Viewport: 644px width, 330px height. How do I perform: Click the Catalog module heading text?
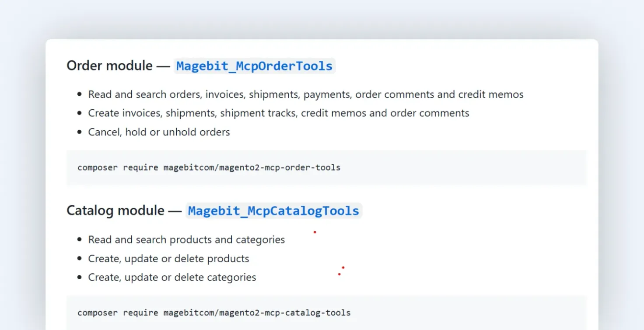coord(115,211)
